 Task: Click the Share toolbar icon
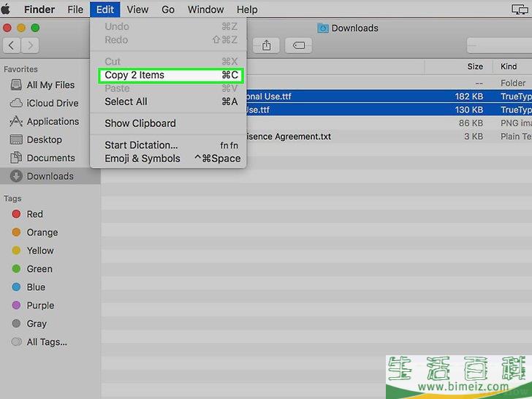pyautogui.click(x=267, y=45)
